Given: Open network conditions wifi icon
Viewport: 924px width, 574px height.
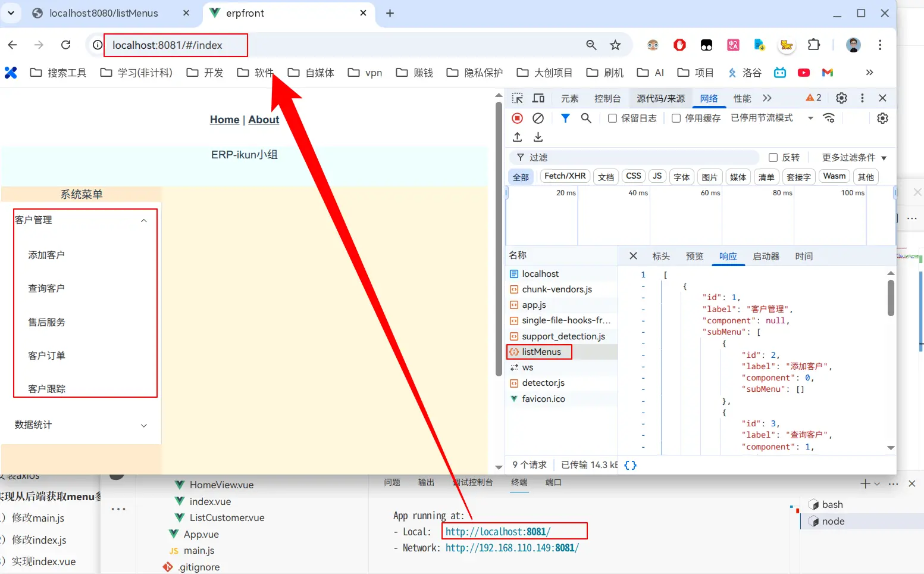Looking at the screenshot, I should (829, 118).
